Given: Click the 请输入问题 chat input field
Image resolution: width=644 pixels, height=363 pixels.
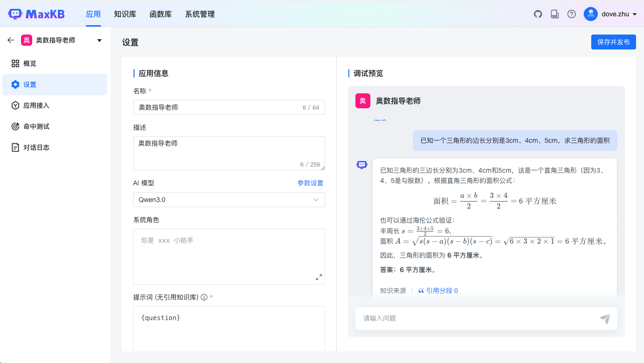Looking at the screenshot, I should coord(476,318).
